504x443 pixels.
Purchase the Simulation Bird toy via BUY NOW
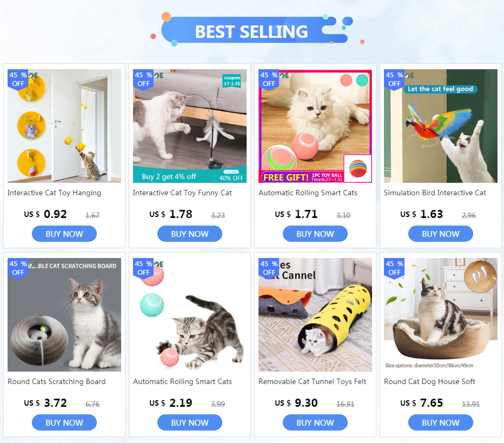tap(440, 234)
